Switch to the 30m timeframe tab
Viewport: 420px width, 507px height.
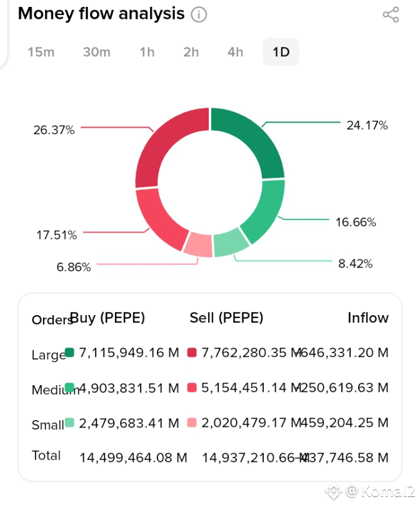96,52
